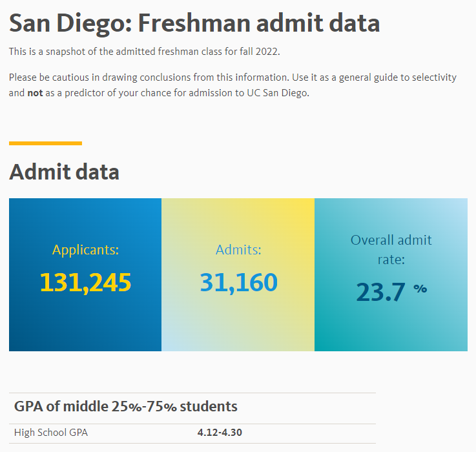The height and width of the screenshot is (452, 476).
Task: Click the percent symbol beside 23.7
Action: click(420, 289)
